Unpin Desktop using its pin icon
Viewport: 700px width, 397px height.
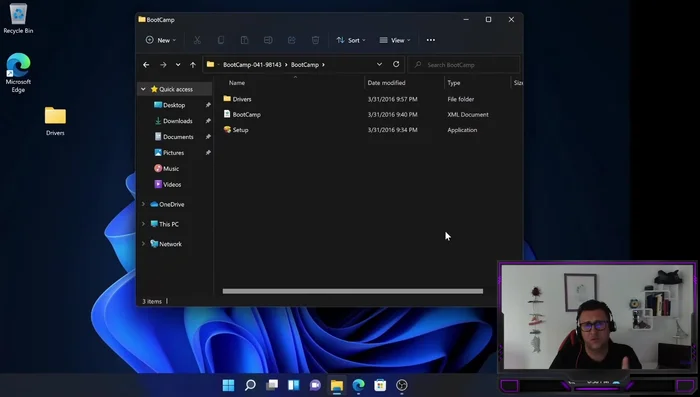point(208,105)
